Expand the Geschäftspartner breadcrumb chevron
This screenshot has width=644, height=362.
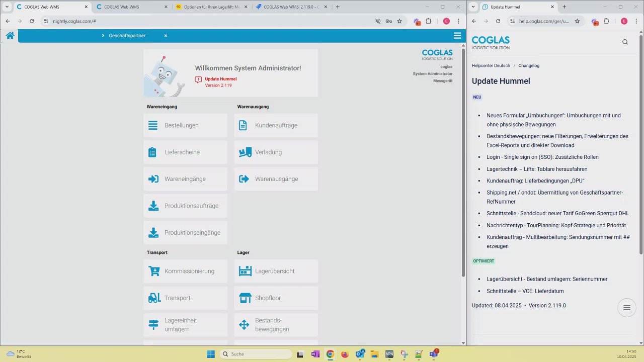point(103,36)
